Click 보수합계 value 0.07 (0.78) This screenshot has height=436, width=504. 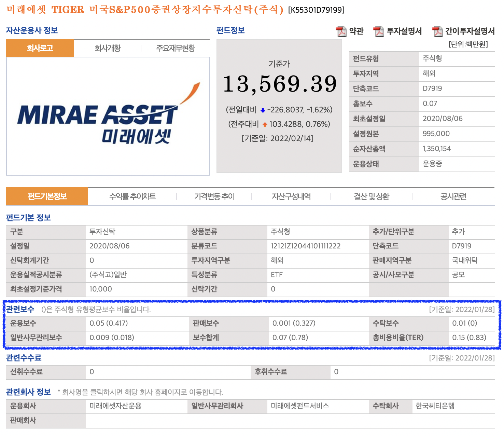290,338
